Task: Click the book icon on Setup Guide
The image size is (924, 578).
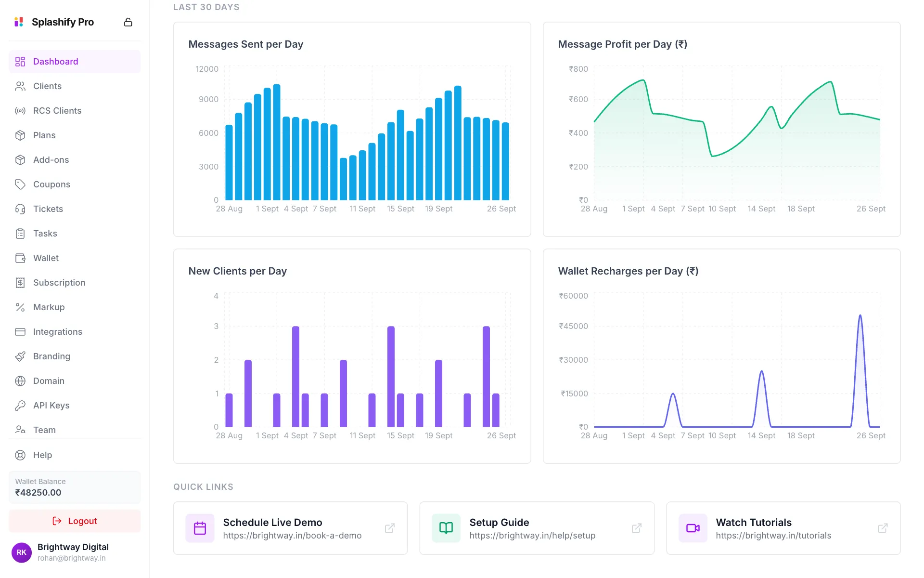Action: [446, 528]
